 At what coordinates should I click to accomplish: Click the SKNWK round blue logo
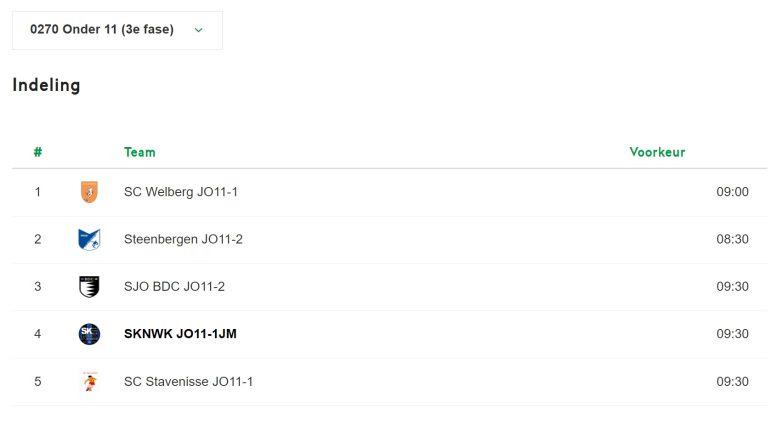click(x=89, y=334)
